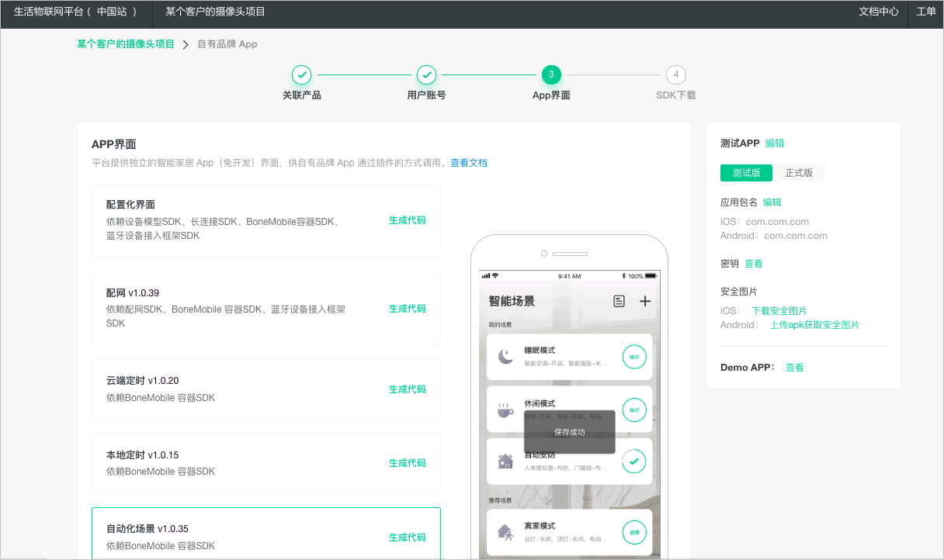Click 生成代码 for 本地定时 v1.0.15
This screenshot has height=560, width=944.
pos(408,463)
